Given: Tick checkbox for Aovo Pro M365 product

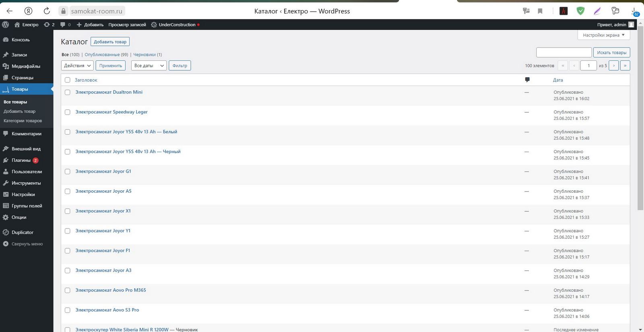Looking at the screenshot, I should [68, 290].
